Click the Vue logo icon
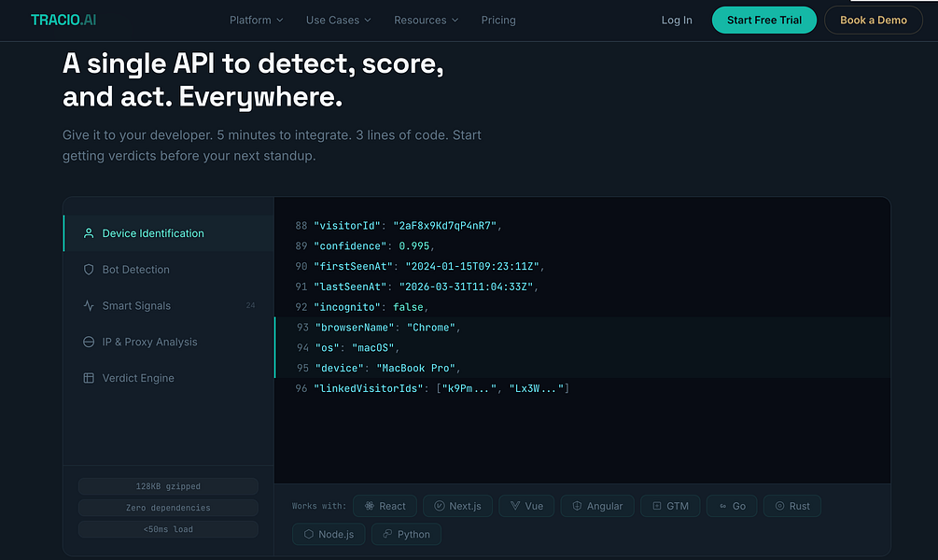 tap(515, 506)
